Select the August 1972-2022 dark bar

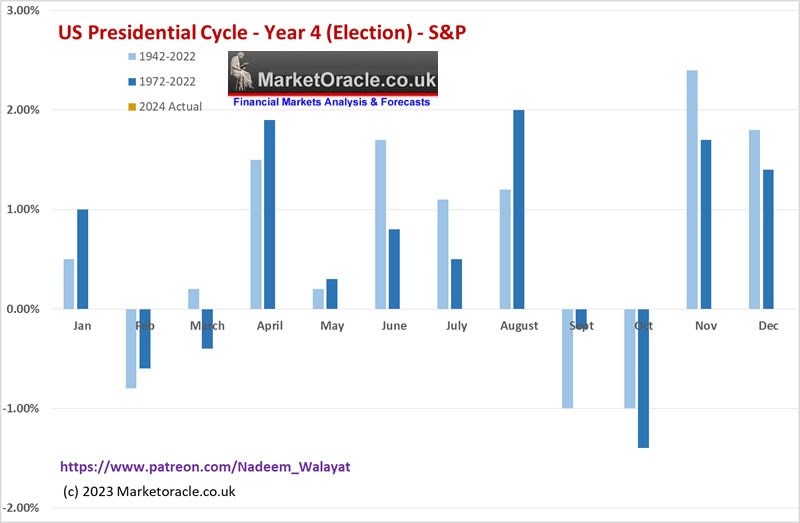(518, 209)
